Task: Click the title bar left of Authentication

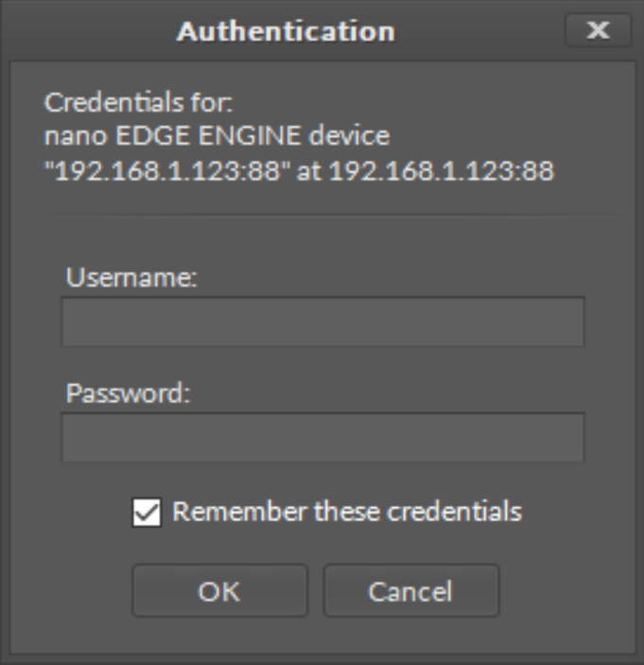Action: click(95, 31)
